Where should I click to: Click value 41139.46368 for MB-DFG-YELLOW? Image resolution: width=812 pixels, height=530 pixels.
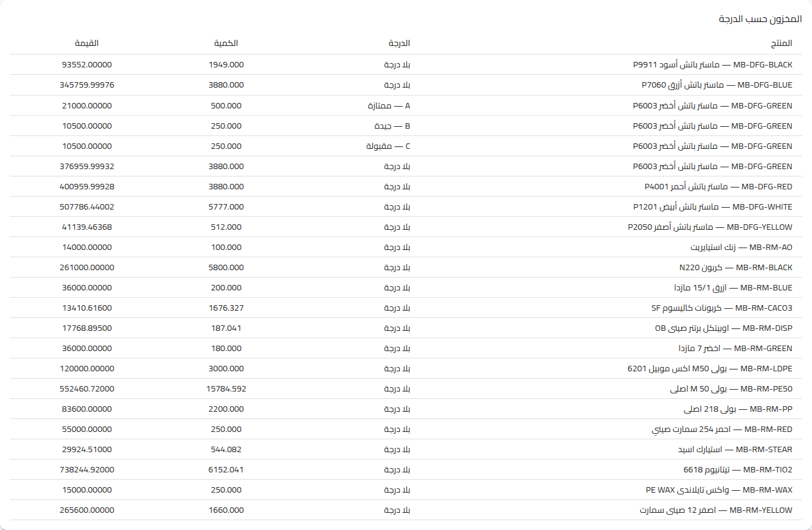[x=87, y=227]
